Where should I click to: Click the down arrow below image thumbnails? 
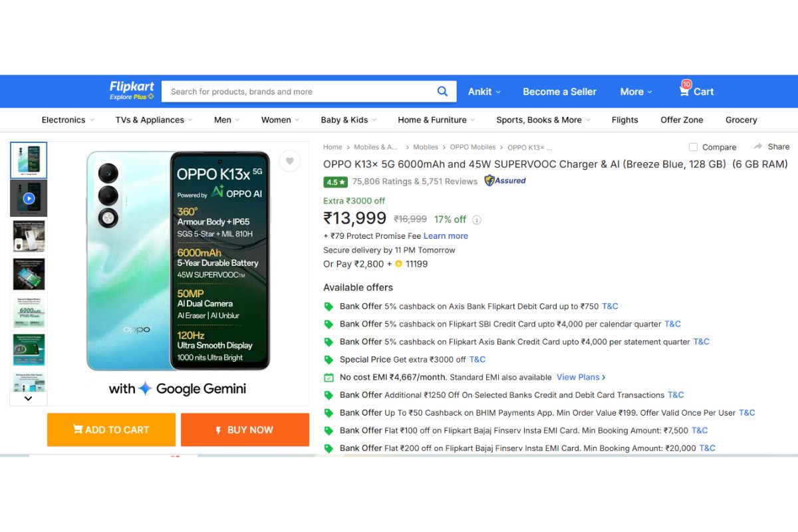point(28,398)
